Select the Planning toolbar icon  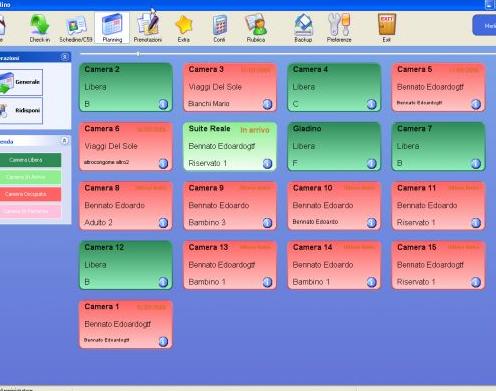pos(112,28)
